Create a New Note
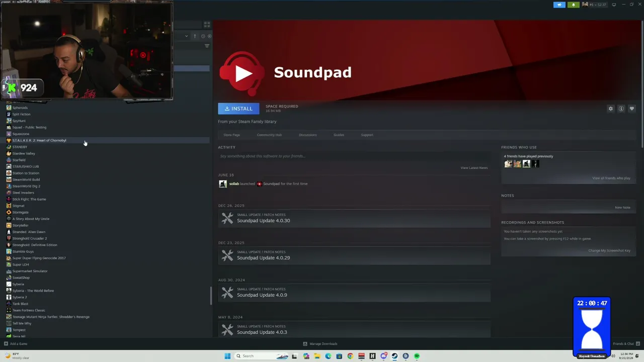This screenshot has height=362, width=644. point(622,208)
